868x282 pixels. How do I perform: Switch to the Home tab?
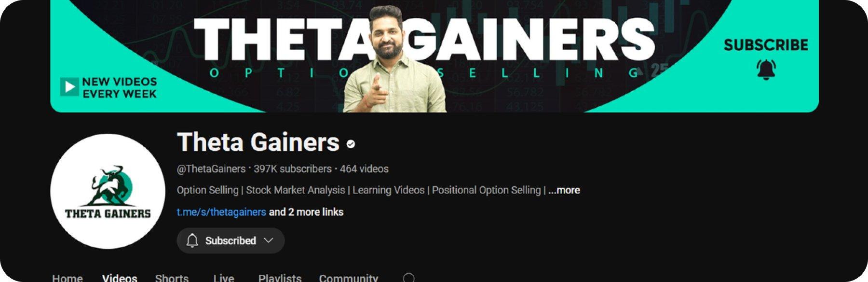pyautogui.click(x=68, y=278)
